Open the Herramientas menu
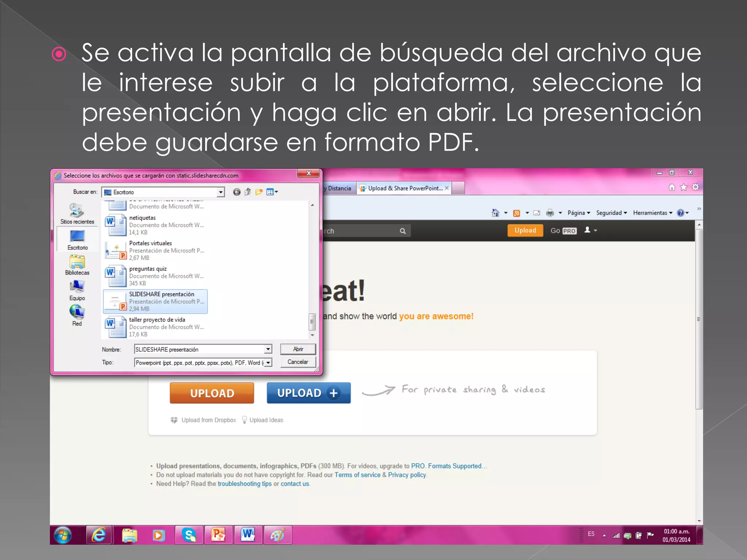This screenshot has height=560, width=747. (x=653, y=213)
